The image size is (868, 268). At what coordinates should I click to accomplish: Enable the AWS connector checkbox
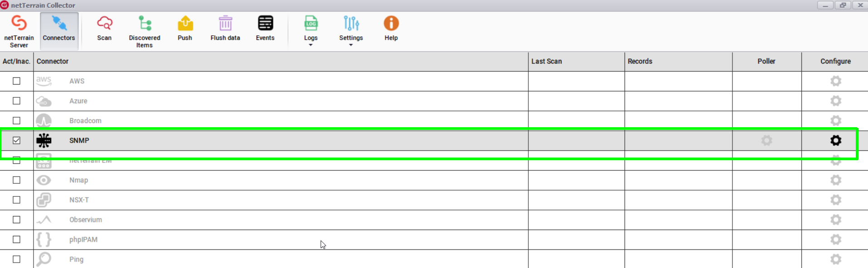[17, 81]
